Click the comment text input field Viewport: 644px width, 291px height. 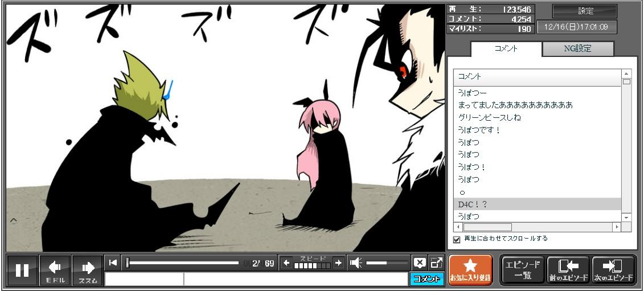point(295,279)
